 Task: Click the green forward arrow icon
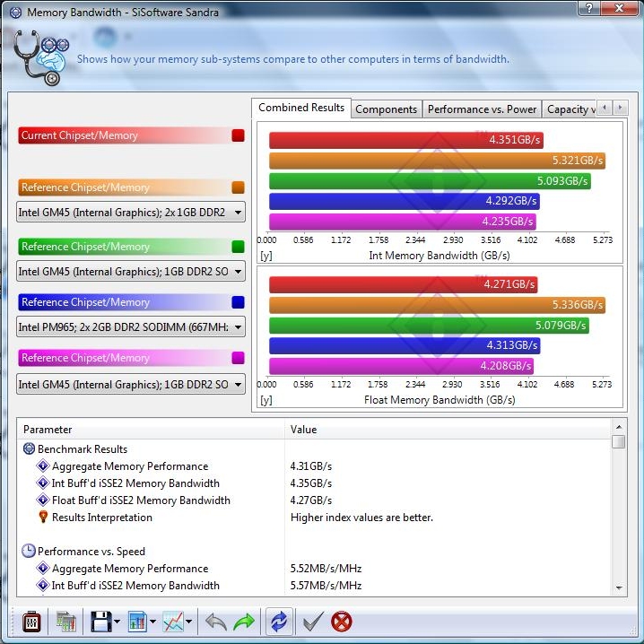244,622
